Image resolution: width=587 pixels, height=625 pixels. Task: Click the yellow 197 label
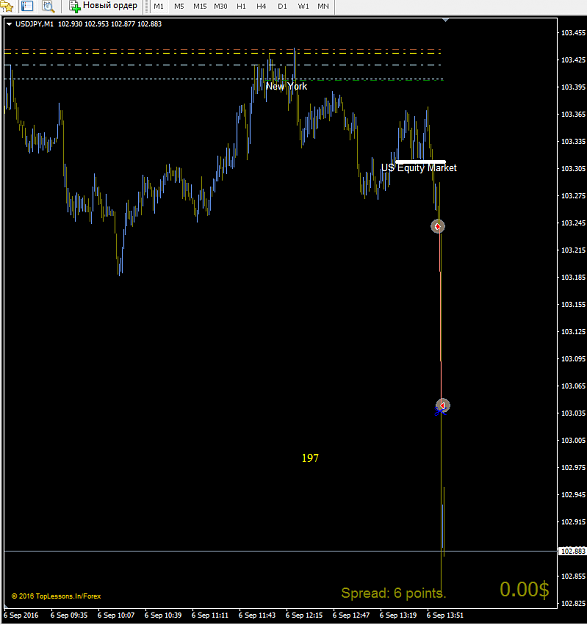coord(310,458)
